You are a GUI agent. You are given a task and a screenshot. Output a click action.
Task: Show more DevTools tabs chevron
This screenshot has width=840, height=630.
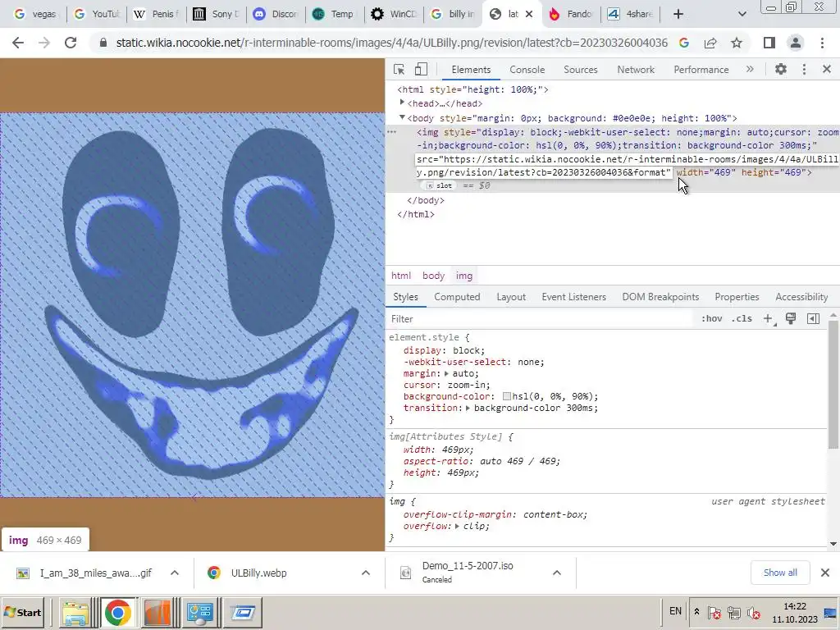click(x=750, y=69)
